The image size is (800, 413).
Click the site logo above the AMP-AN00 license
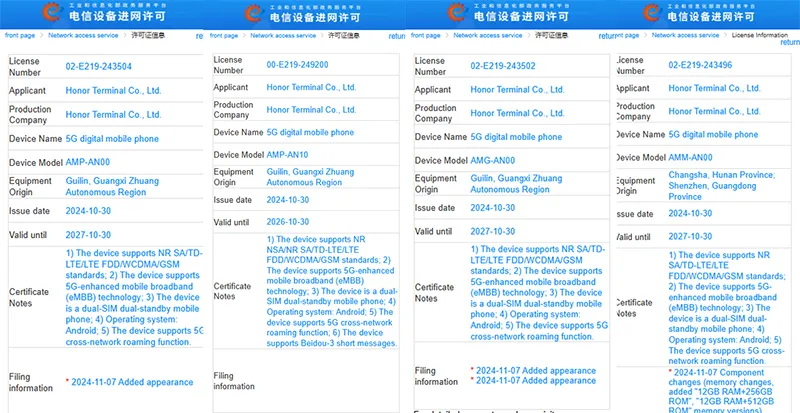tap(52, 13)
